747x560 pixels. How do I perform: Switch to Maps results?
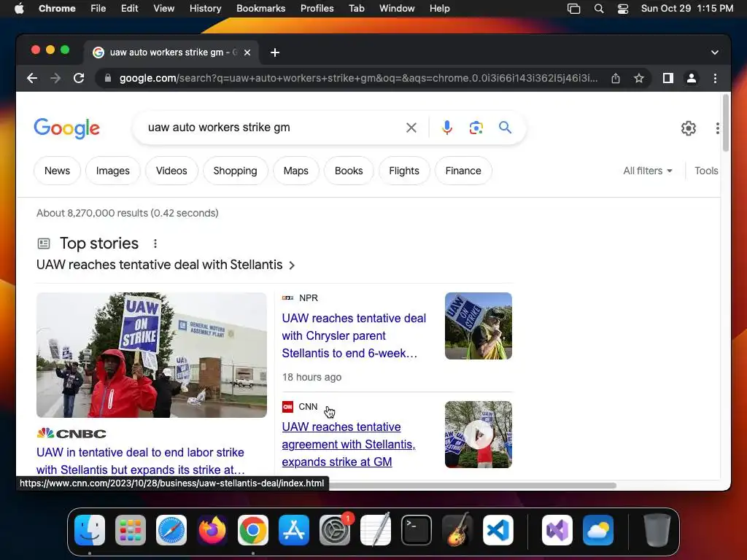296,171
